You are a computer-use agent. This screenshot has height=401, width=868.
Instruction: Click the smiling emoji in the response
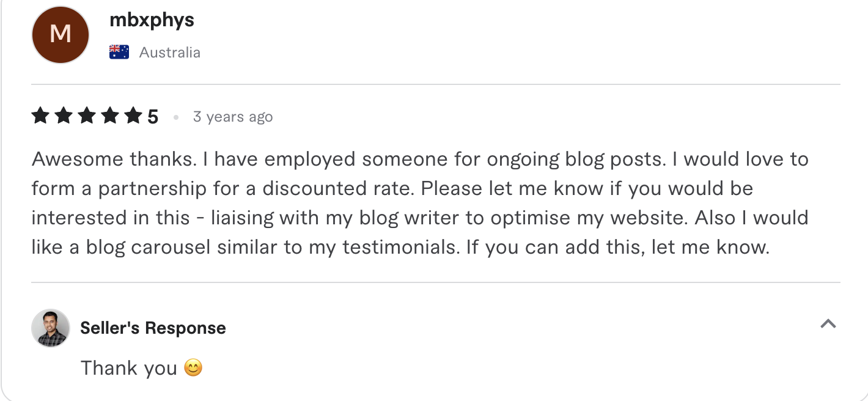193,367
